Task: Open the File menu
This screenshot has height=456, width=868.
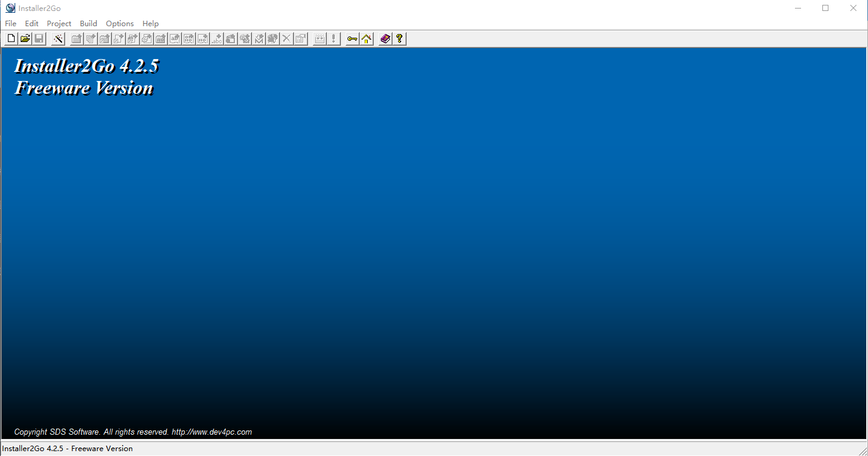Action: (x=11, y=24)
